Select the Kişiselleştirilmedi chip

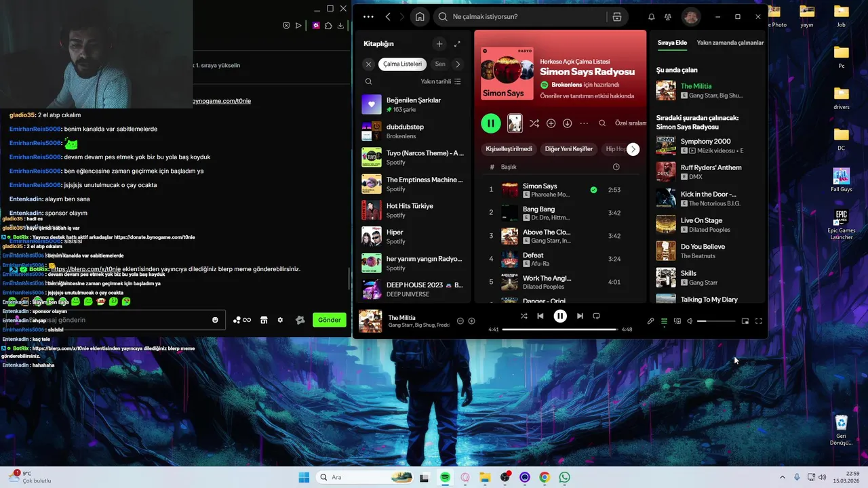(509, 149)
